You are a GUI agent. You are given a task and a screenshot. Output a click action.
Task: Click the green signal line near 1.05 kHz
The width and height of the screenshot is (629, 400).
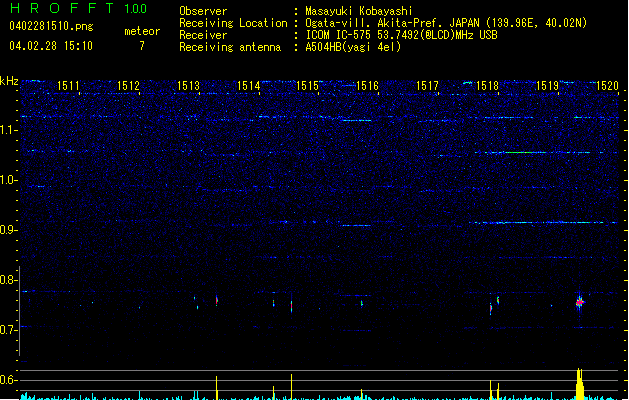tap(517, 152)
